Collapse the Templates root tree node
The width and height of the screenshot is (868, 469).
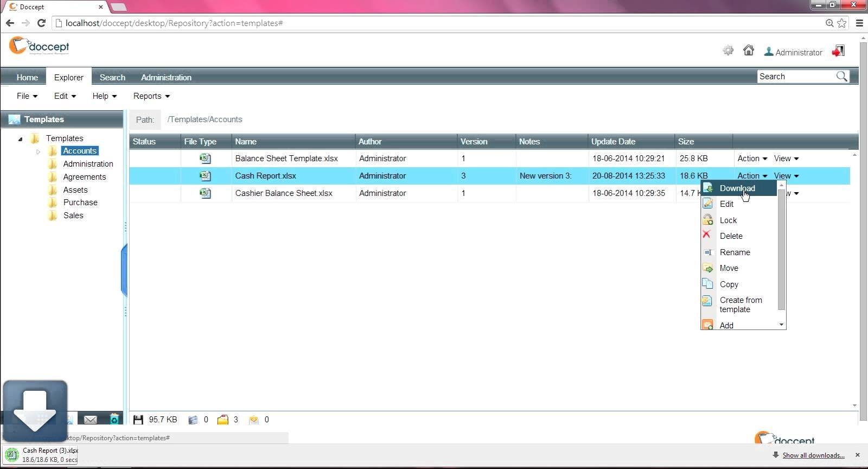point(21,139)
